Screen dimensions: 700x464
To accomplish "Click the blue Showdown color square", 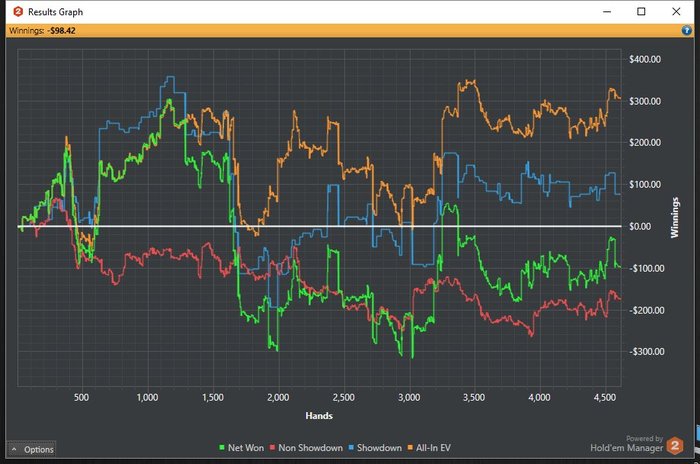I will click(x=351, y=447).
